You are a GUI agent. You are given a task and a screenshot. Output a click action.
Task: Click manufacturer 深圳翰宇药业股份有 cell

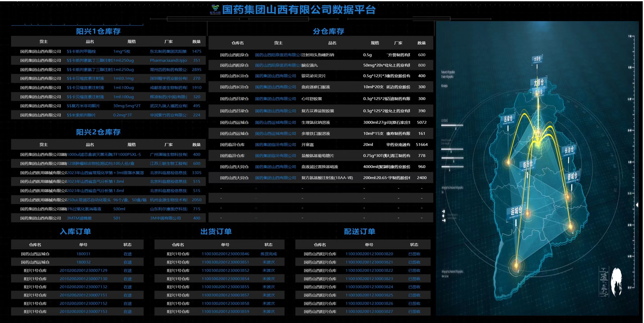pos(168,78)
